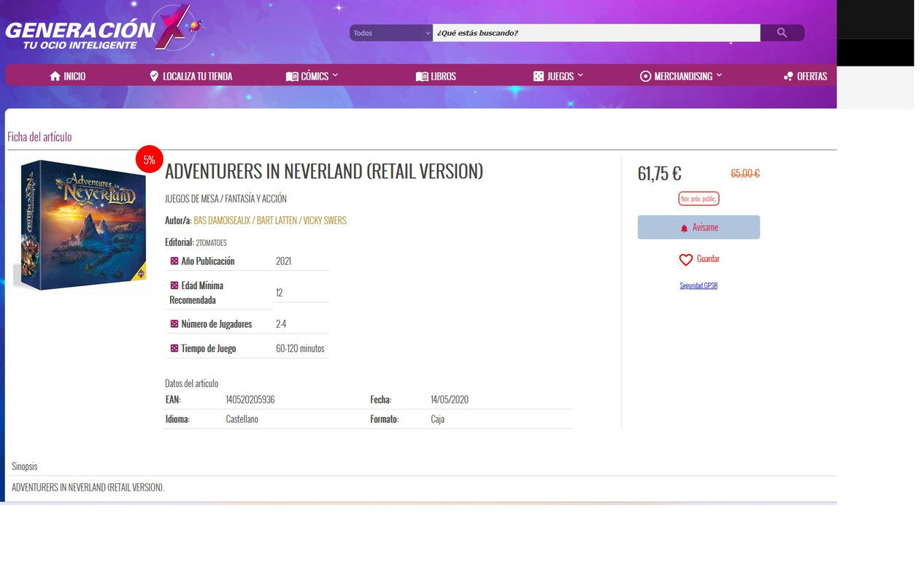Click the publisher name 2TOMATOES
The image size is (924, 584).
(x=211, y=242)
